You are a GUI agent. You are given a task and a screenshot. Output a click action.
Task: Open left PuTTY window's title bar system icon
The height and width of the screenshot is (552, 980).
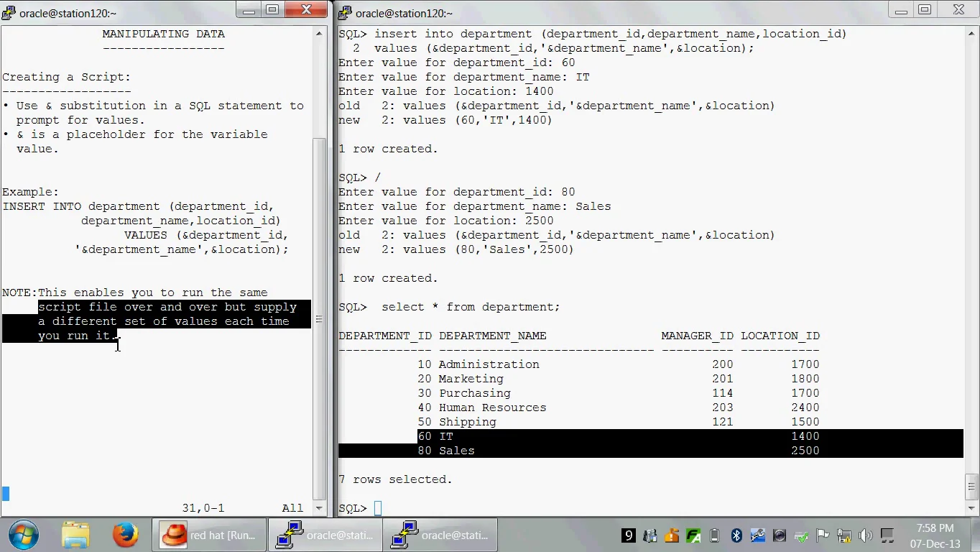coord(9,13)
